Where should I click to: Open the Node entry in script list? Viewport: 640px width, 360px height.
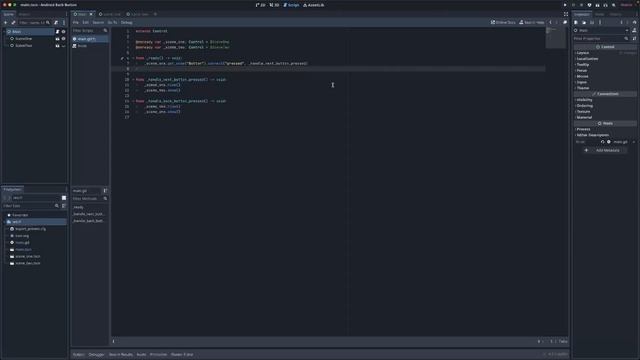point(82,46)
